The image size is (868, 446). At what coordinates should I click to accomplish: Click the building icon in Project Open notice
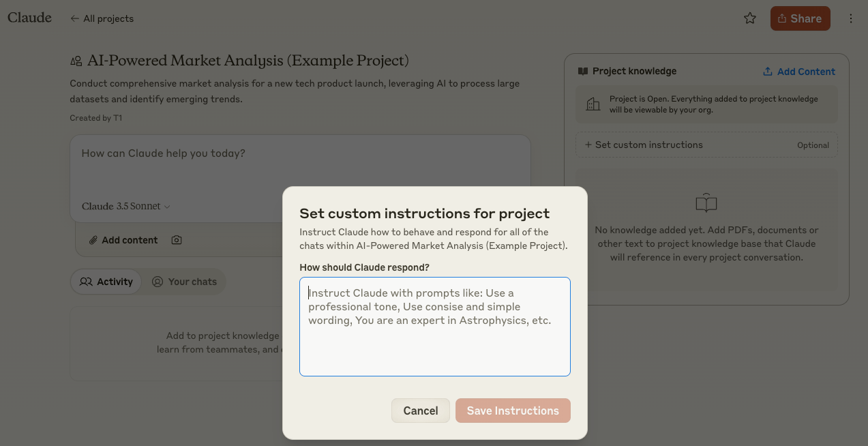593,104
